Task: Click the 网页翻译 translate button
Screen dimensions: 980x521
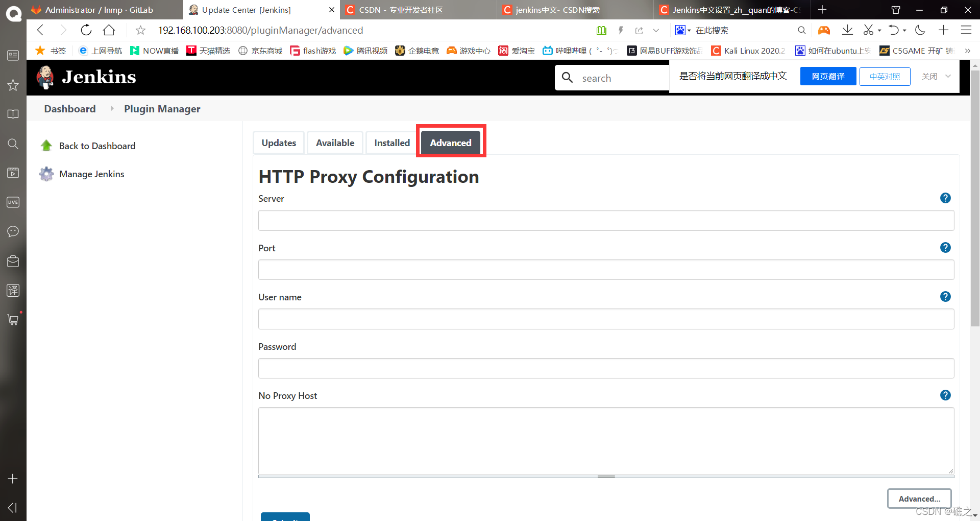Action: (x=828, y=76)
